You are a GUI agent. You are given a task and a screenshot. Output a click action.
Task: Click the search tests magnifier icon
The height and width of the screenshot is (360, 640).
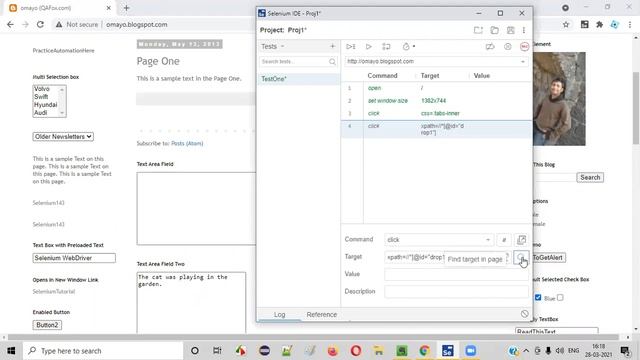coord(332,62)
